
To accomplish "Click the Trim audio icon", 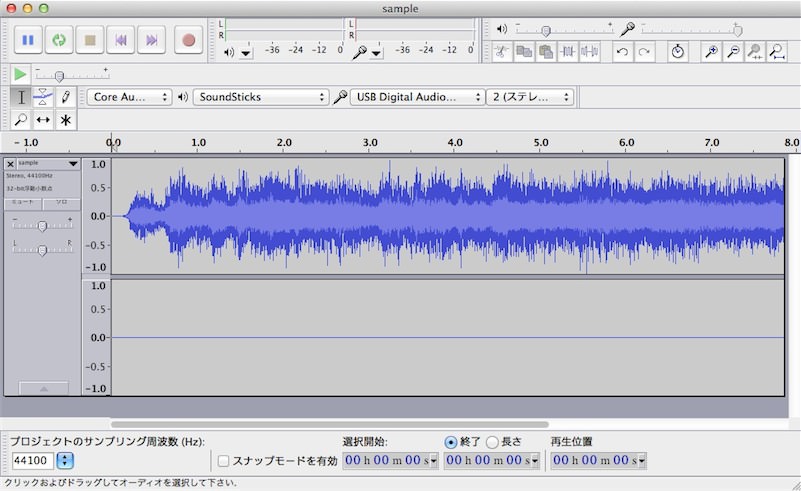I will 568,52.
